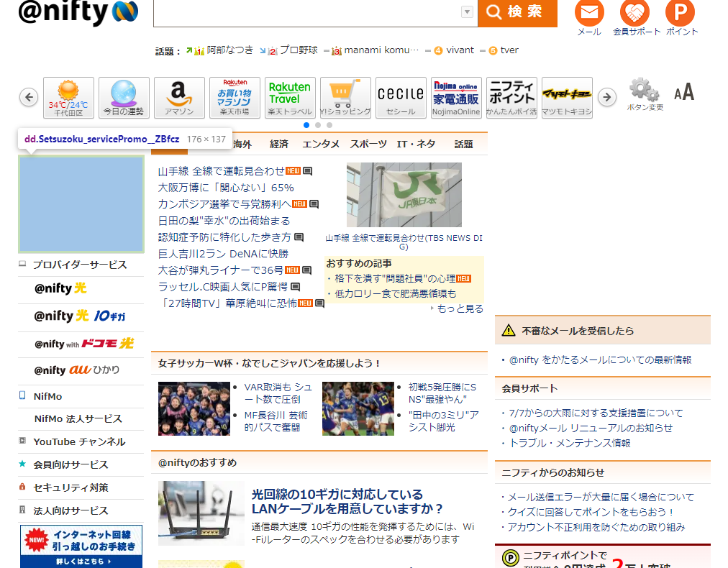Open Y! Shopping cart shortcut
Image resolution: width=728 pixels, height=568 pixels.
[345, 97]
